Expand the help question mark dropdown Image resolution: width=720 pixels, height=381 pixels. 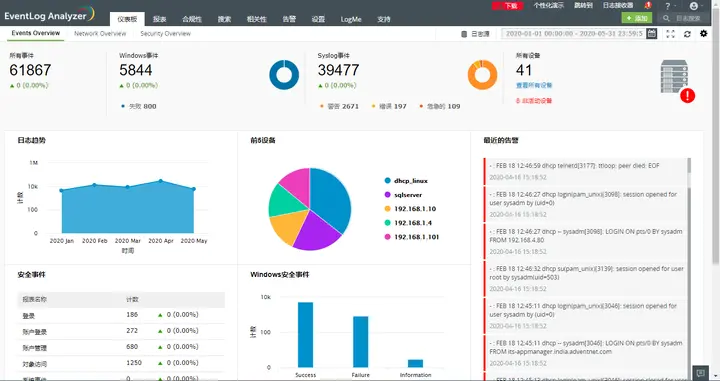pos(669,6)
